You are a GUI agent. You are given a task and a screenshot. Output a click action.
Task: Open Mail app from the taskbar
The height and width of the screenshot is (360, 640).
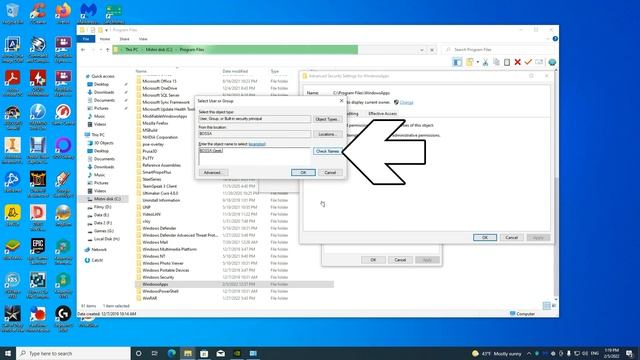point(220,353)
